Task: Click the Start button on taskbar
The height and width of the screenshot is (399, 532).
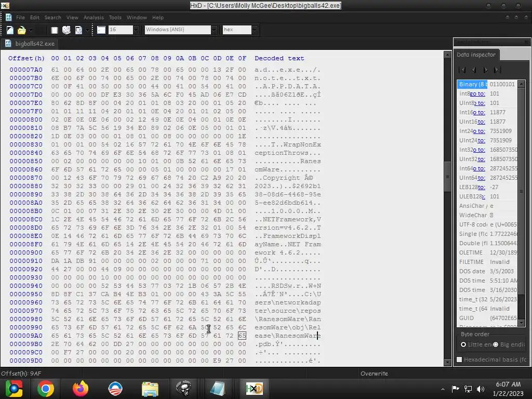Action: (14, 389)
